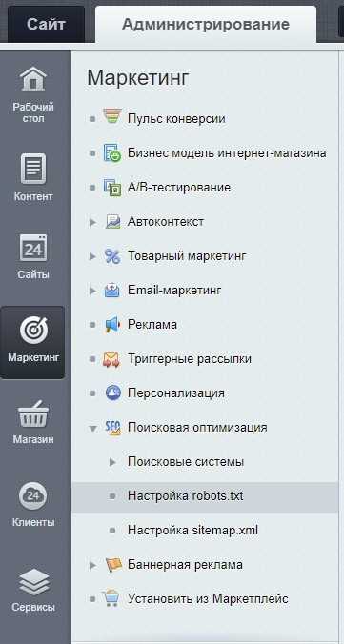The image size is (344, 644).
Task: Open Пульс конверсии menu item
Action: click(176, 119)
